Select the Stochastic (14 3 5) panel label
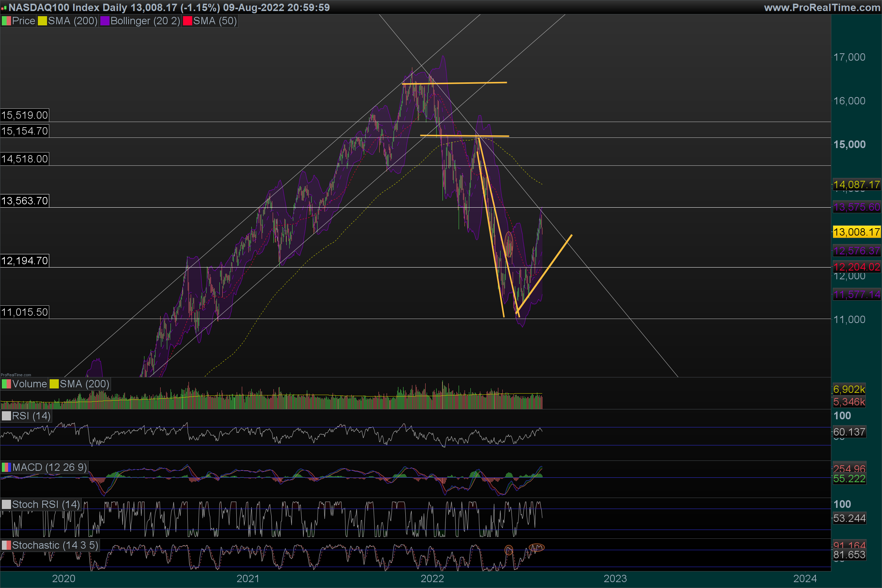Image resolution: width=882 pixels, height=588 pixels. 55,545
